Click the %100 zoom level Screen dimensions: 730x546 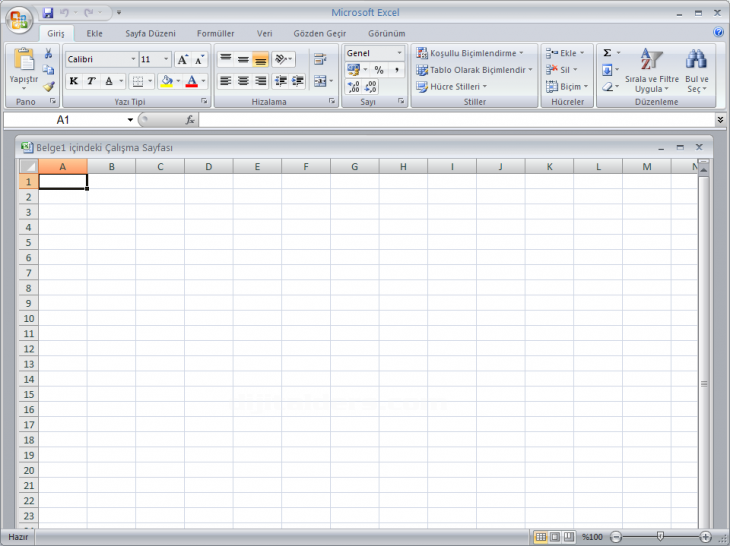pos(592,537)
